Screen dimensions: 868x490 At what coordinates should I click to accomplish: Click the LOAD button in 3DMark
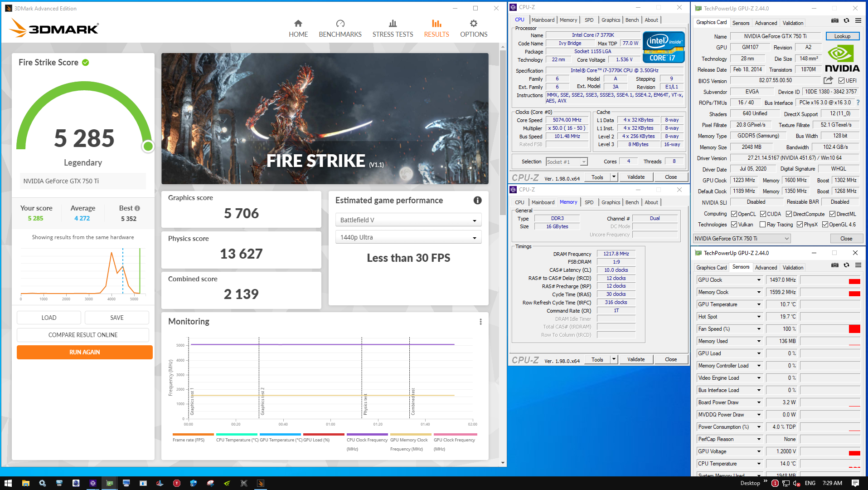click(x=49, y=318)
